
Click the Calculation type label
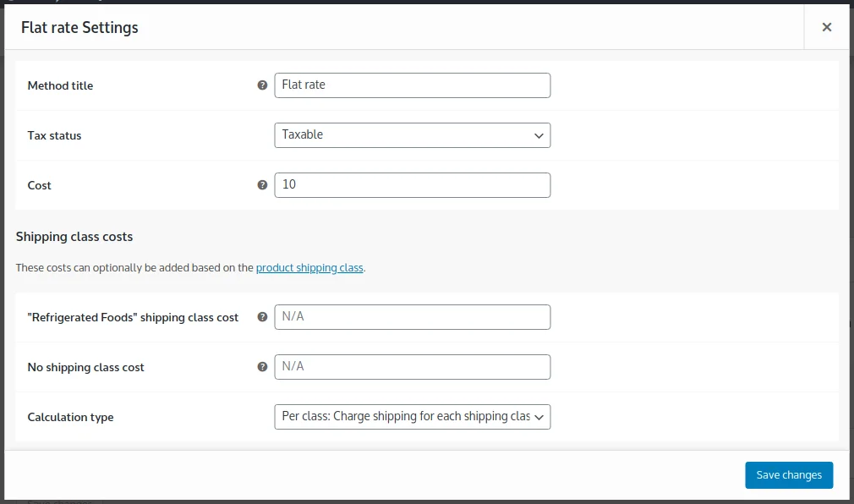click(70, 416)
